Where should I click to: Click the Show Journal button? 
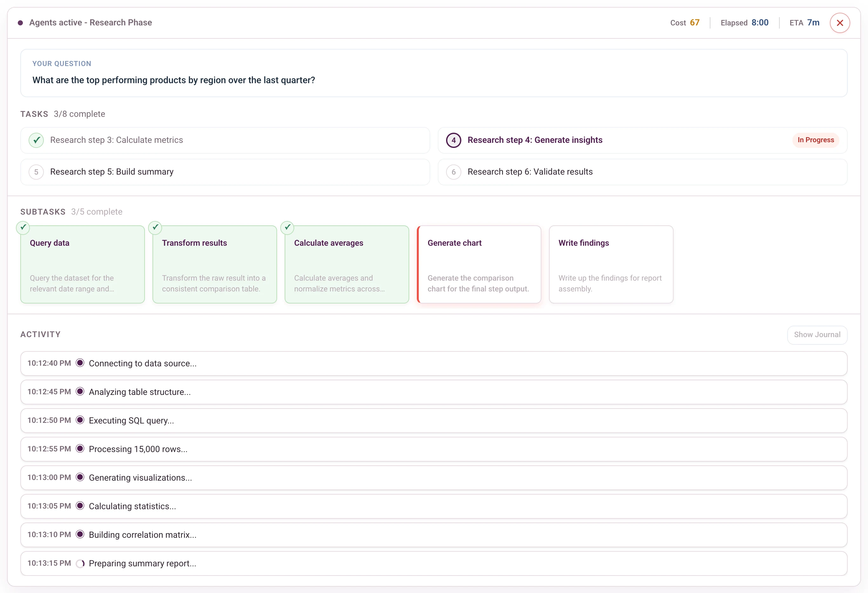(x=817, y=335)
